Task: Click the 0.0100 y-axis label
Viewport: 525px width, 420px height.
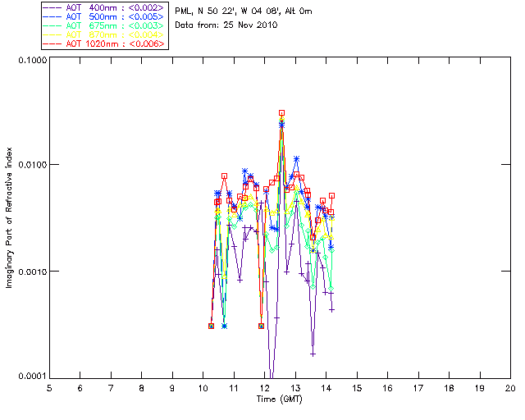Action: pyautogui.click(x=33, y=165)
